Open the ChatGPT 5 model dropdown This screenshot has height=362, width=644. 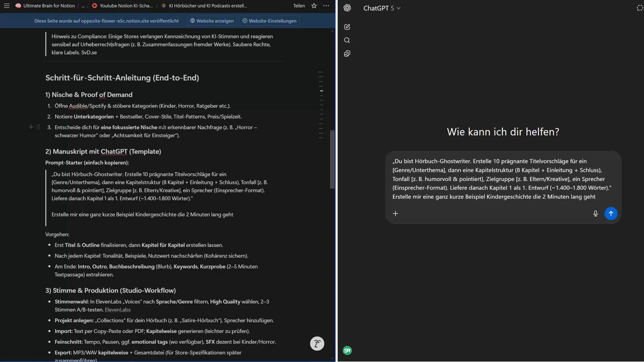[382, 8]
